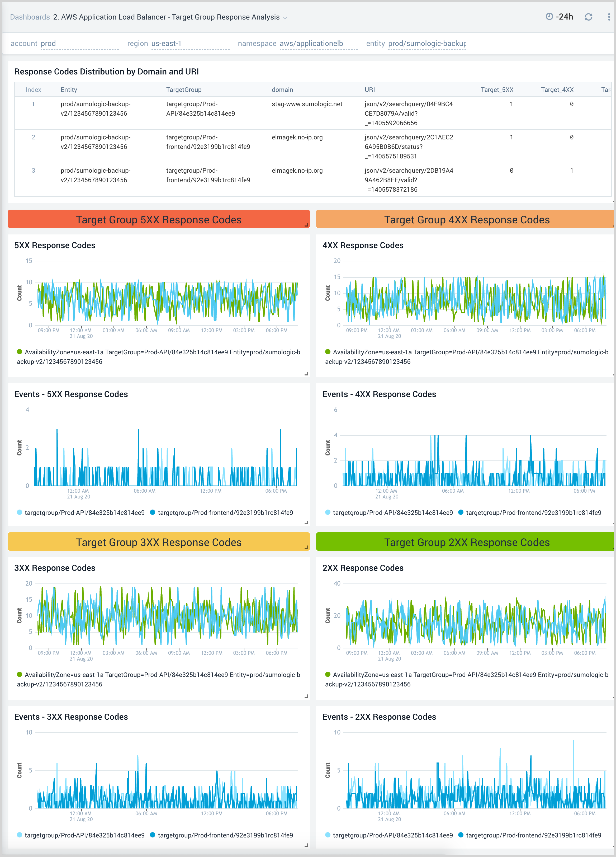
Task: Open the namespace filter showing aws/applicationelb
Action: (310, 43)
